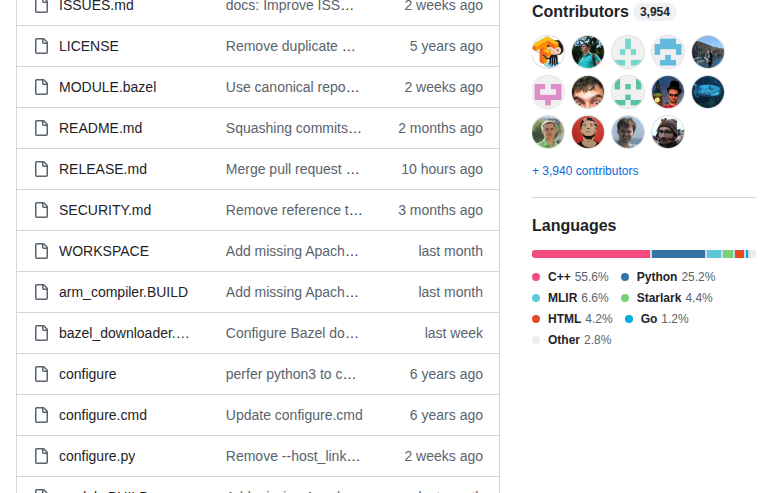The height and width of the screenshot is (493, 780).
Task: Open the bearded man with beanie avatar
Action: [668, 132]
